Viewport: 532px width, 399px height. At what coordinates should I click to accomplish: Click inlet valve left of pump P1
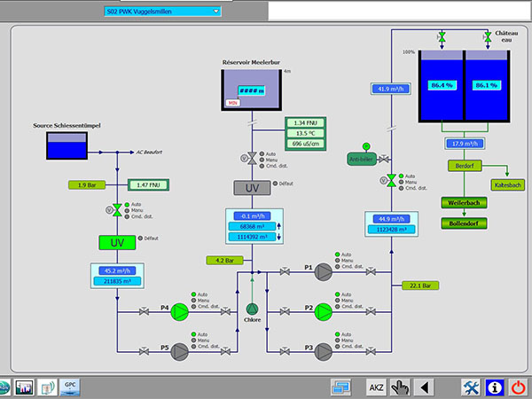[285, 271]
